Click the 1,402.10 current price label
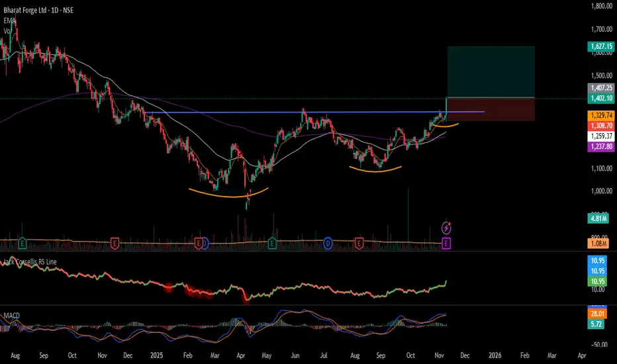The image size is (617, 364). coord(600,98)
